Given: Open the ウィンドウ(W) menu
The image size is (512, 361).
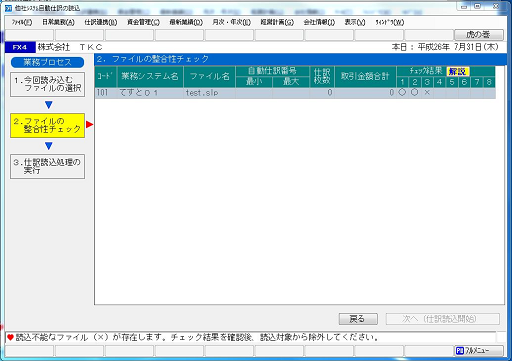Looking at the screenshot, I should click(390, 22).
